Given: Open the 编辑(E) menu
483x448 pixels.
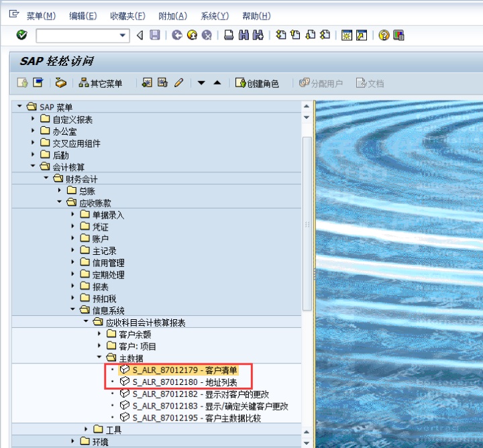Looking at the screenshot, I should [x=83, y=15].
